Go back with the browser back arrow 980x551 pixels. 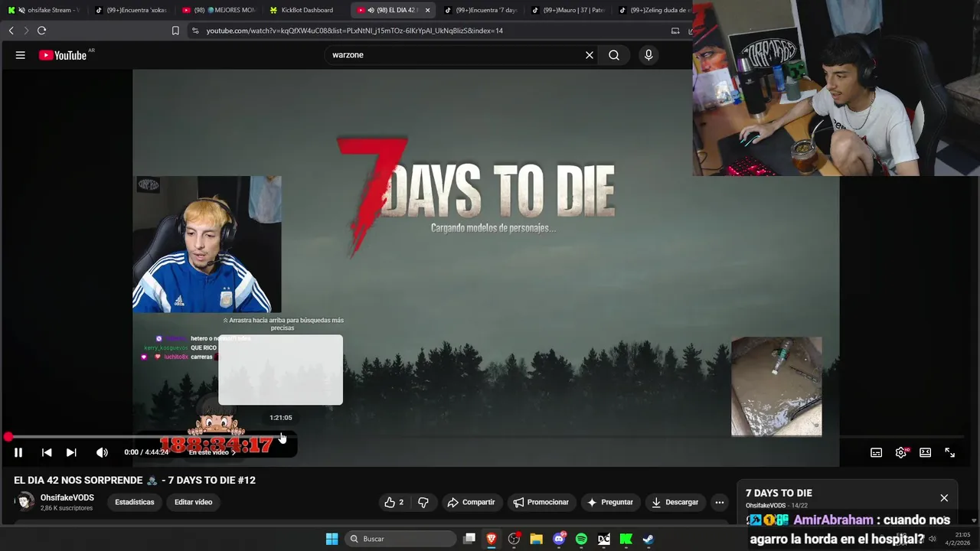pyautogui.click(x=11, y=31)
